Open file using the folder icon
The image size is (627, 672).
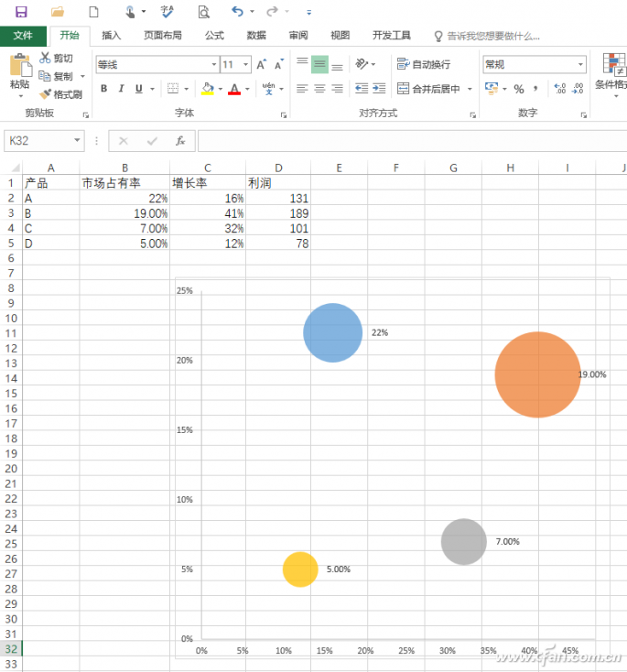58,12
